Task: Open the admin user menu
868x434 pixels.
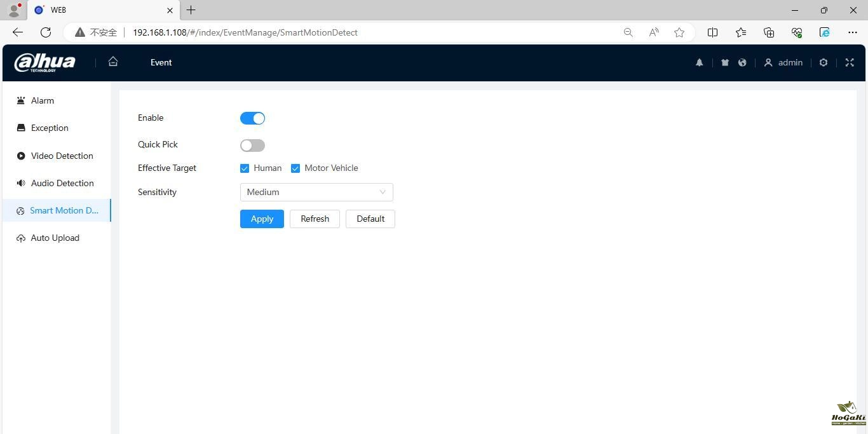Action: (783, 62)
